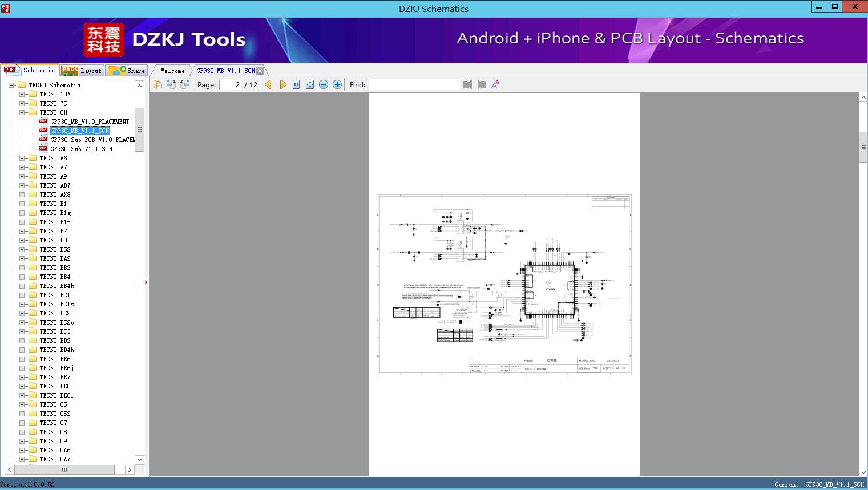Screen dimensions: 868x490
Task: Zoom out with the minus icon
Action: click(x=324, y=84)
